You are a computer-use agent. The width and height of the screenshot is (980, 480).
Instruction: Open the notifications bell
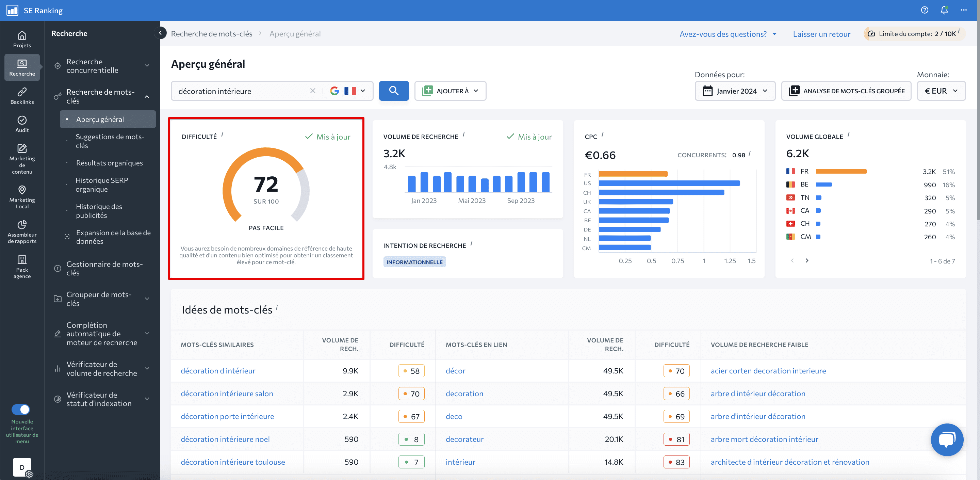coord(944,10)
